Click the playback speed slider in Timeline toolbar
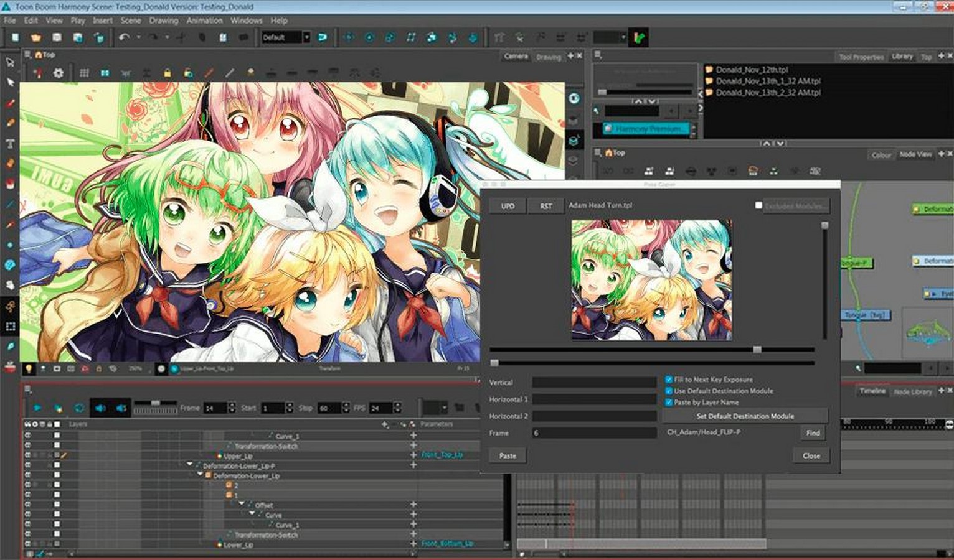This screenshot has width=954, height=560. pos(155,403)
